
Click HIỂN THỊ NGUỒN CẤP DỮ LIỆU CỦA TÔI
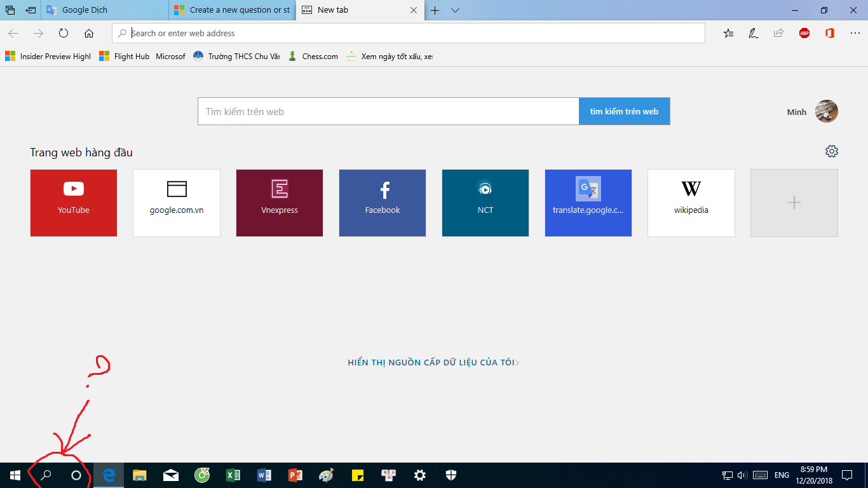[433, 363]
